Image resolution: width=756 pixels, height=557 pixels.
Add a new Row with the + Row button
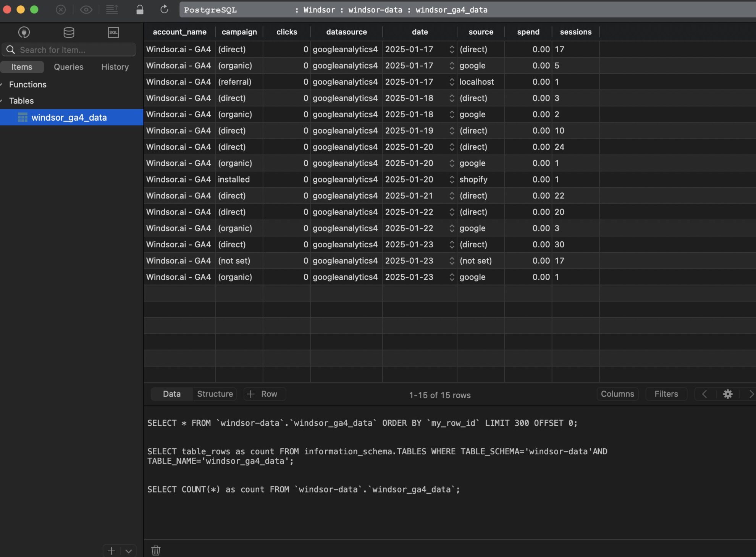[265, 394]
